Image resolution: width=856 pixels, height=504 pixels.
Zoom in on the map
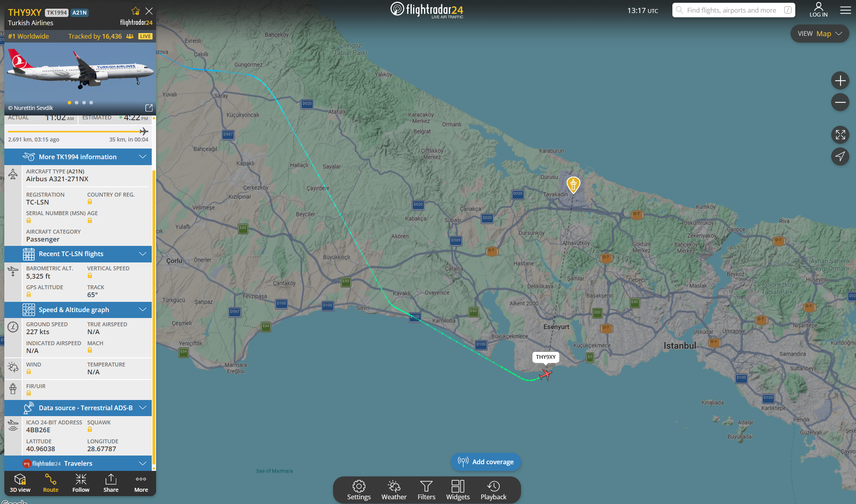840,81
